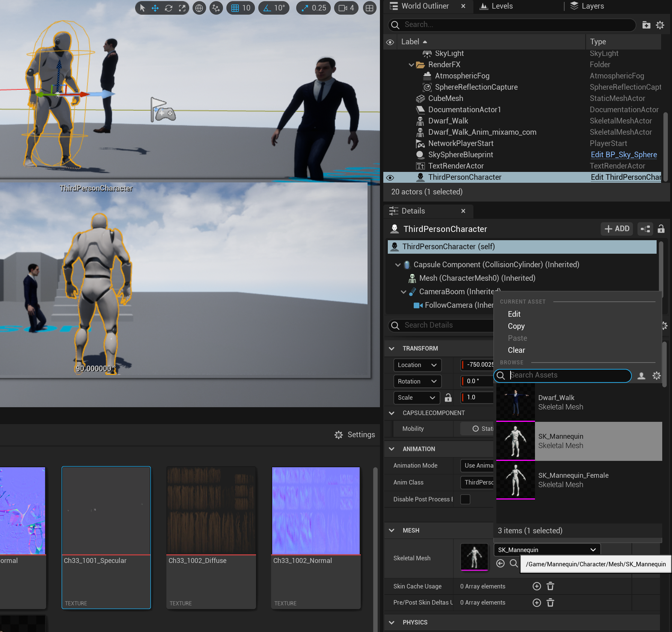The height and width of the screenshot is (632, 672).
Task: Toggle world/local coordinate system globe icon
Action: click(199, 8)
